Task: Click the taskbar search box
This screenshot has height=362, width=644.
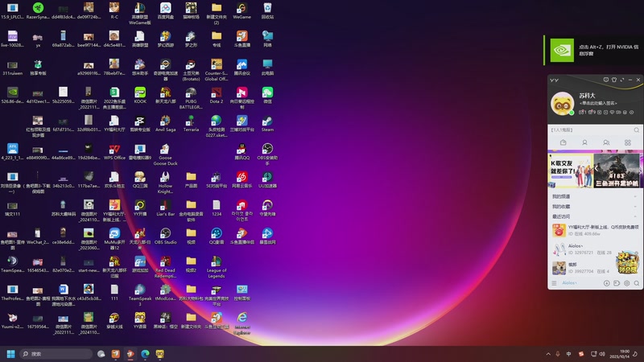Action: point(56,354)
